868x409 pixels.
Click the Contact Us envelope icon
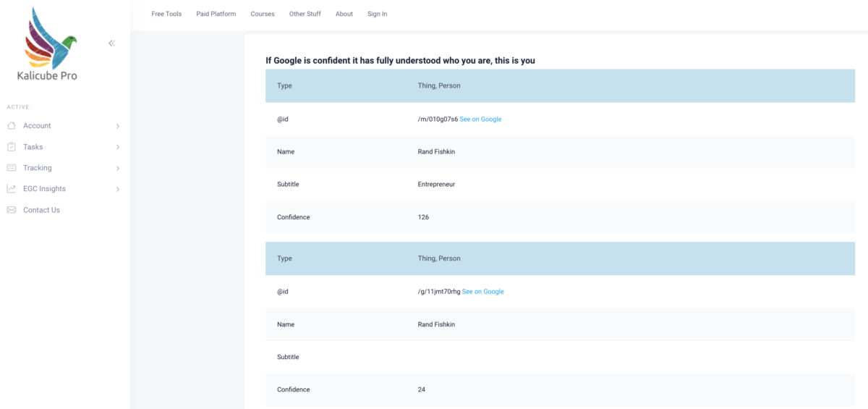[11, 210]
